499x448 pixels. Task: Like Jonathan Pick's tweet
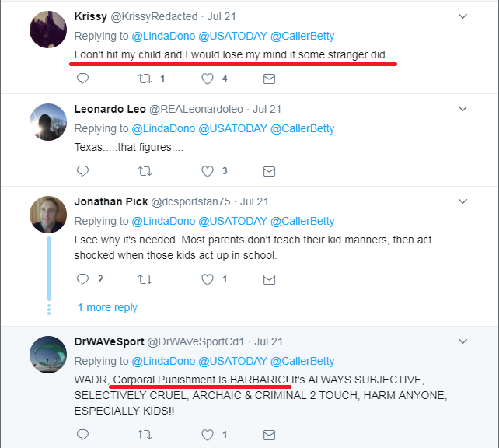[x=208, y=278]
